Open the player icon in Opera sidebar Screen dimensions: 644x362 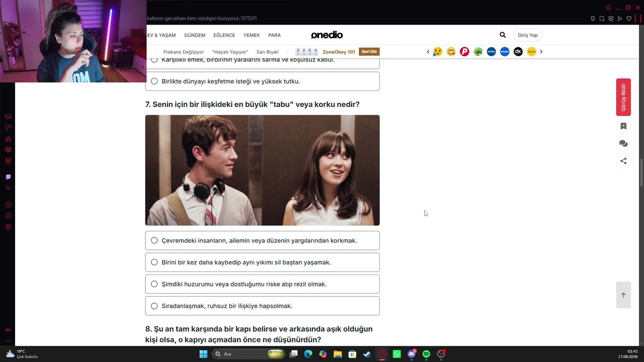coord(8,205)
